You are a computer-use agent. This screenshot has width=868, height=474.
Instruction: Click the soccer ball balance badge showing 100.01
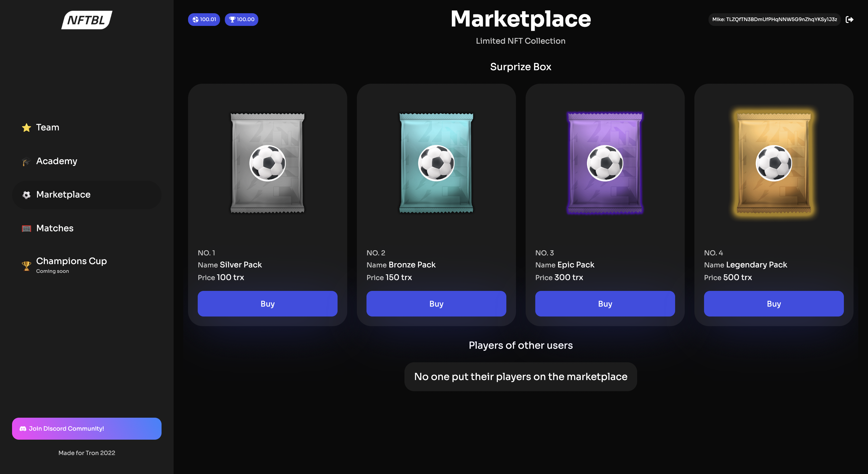(x=203, y=20)
